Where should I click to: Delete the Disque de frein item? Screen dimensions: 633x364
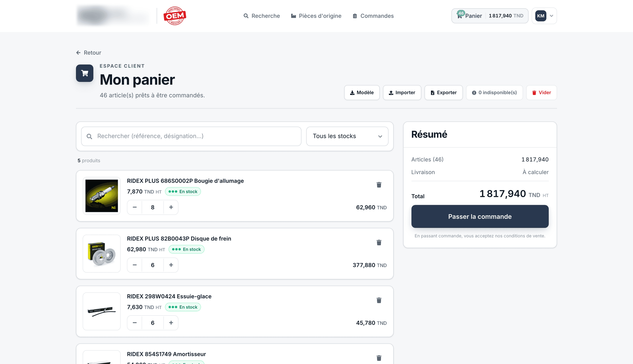[x=379, y=243]
